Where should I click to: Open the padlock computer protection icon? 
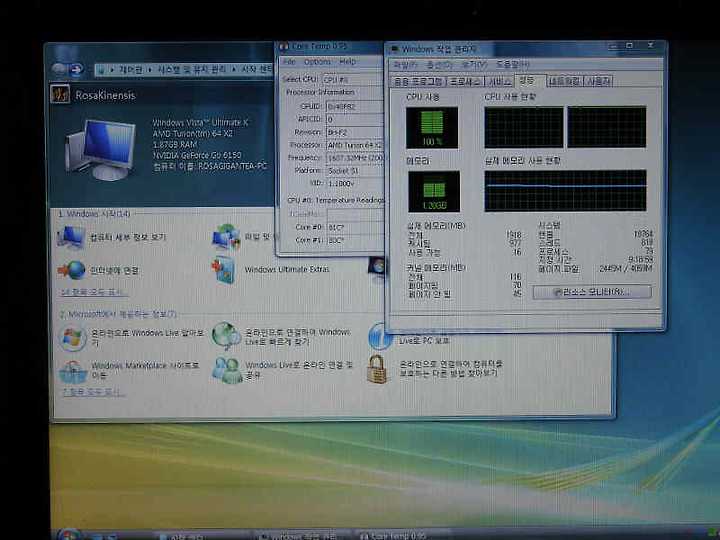[x=377, y=369]
